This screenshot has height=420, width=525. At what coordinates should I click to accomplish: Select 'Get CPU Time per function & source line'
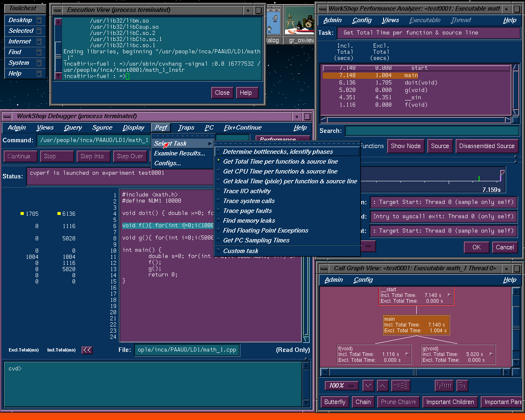pos(287,171)
